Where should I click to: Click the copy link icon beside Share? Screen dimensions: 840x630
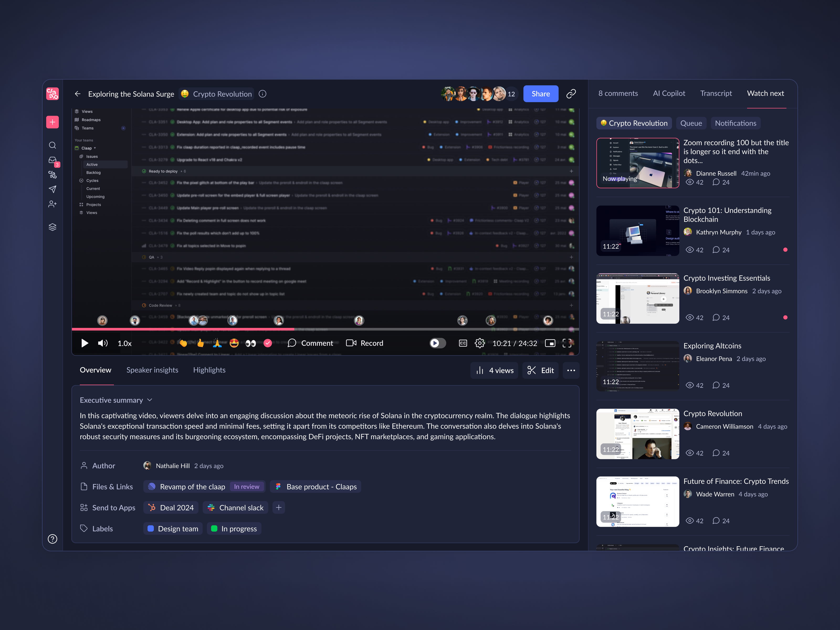pos(571,94)
